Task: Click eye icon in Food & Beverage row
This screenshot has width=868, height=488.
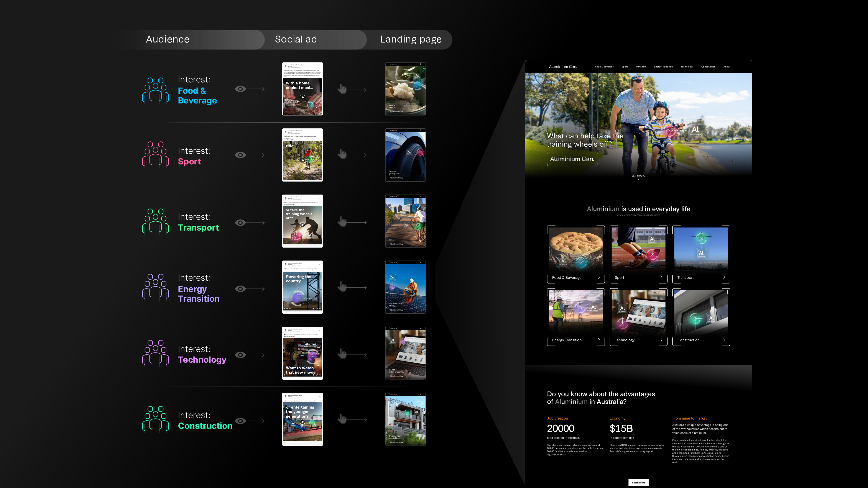Action: point(240,89)
